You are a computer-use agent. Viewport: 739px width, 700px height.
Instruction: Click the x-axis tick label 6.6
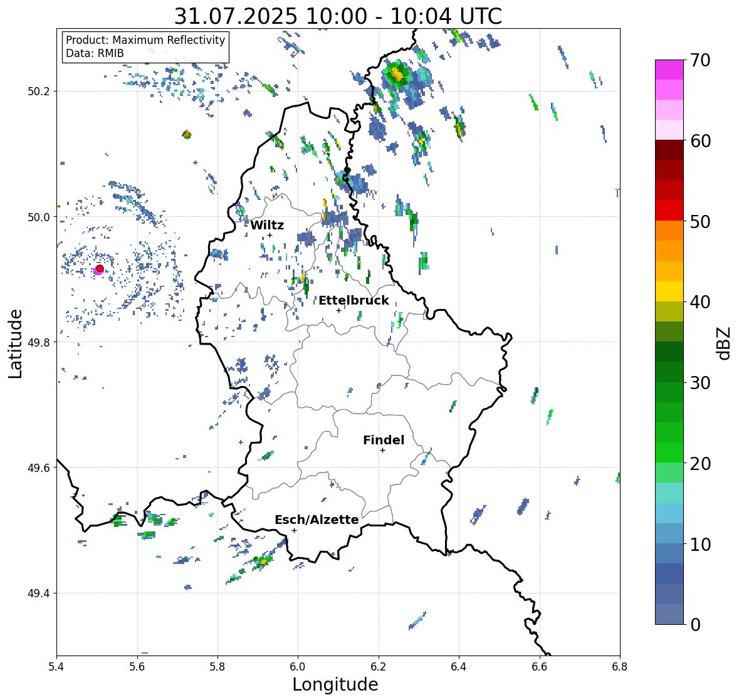coord(540,666)
